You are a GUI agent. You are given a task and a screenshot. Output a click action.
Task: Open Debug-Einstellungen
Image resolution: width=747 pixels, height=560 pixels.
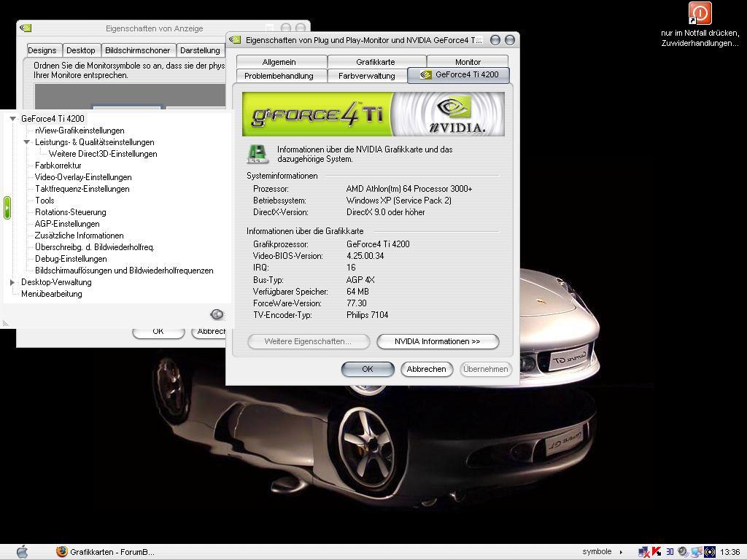[x=71, y=259]
